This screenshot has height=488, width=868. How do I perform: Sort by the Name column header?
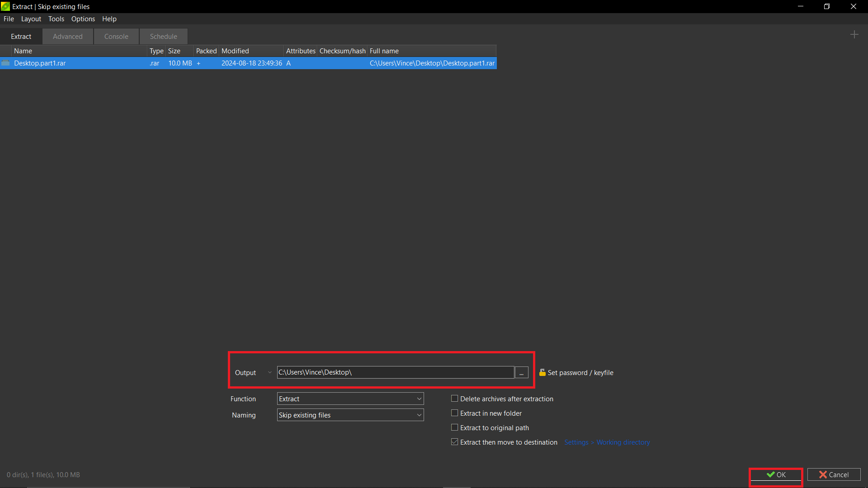(80, 51)
